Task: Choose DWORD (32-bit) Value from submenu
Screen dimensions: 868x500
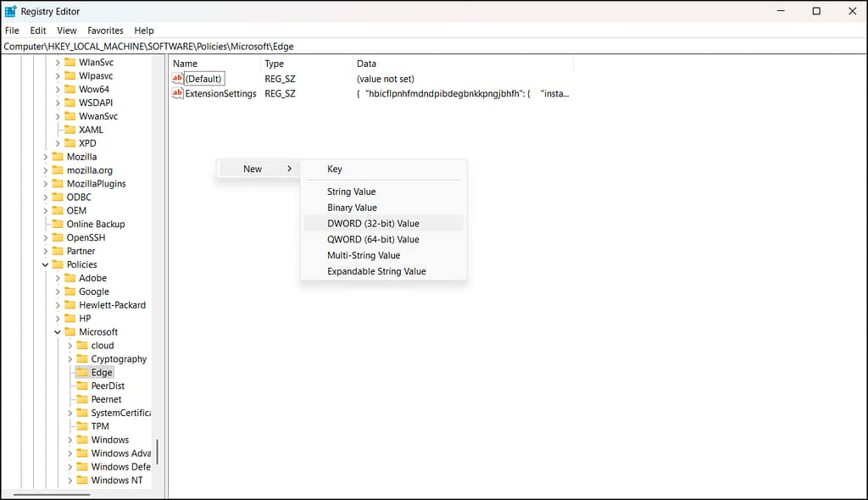Action: click(x=373, y=224)
